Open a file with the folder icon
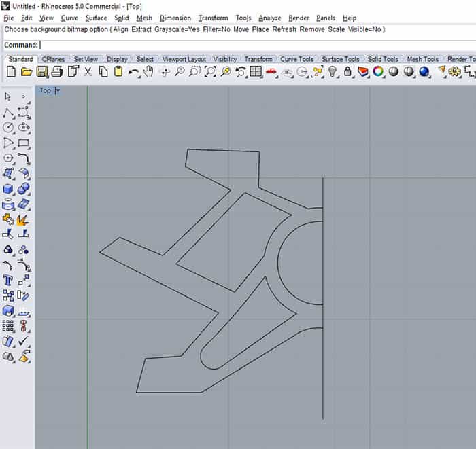Screen dimensions: 476x449 tap(27, 72)
